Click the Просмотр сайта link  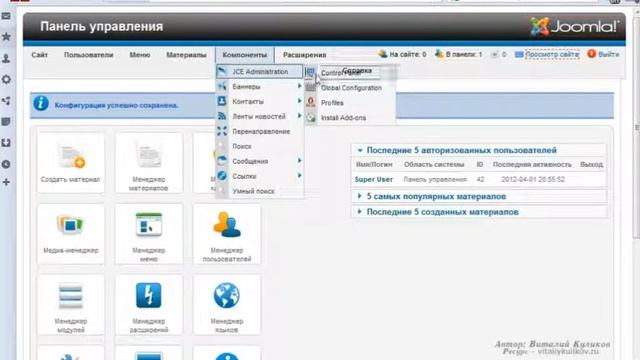[x=552, y=54]
